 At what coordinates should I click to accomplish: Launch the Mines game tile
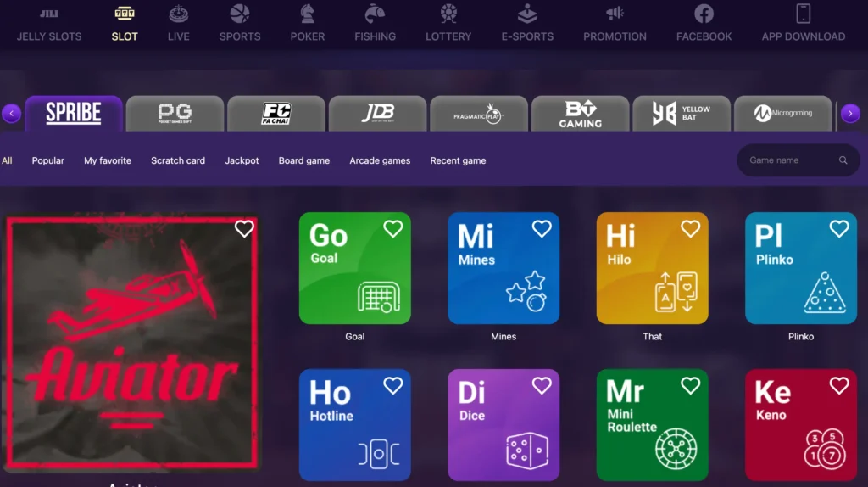coord(504,268)
